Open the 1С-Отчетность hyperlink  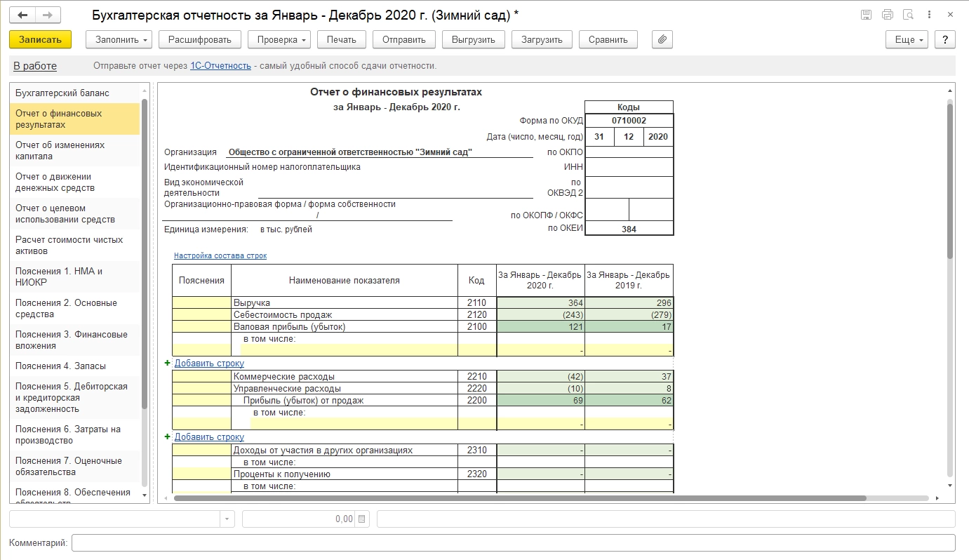point(220,66)
